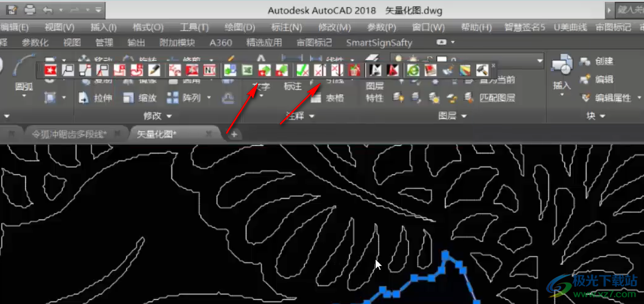Click the red star icon at floating toolbar start
The width and height of the screenshot is (644, 304).
[x=50, y=70]
